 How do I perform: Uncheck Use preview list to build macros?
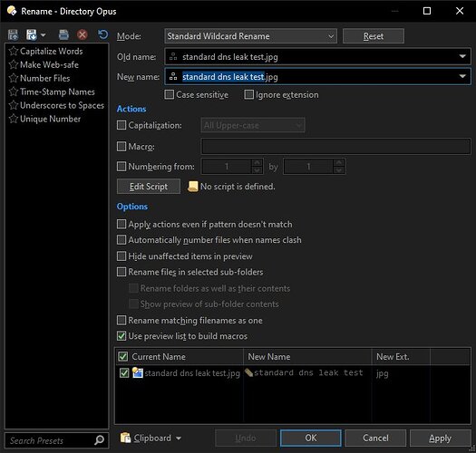pos(121,336)
